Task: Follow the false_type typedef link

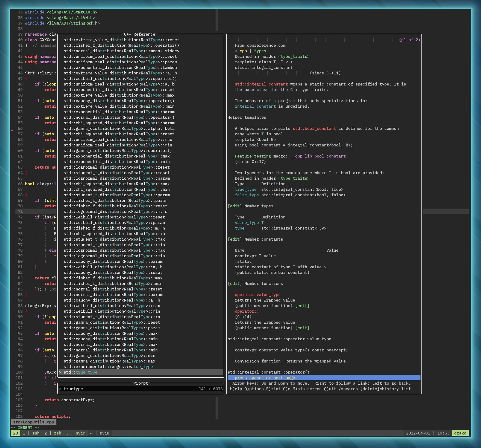Action: coord(247,195)
